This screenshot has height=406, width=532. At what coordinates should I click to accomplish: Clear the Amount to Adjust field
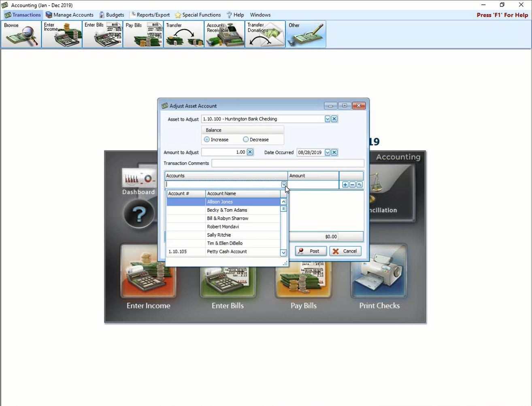(x=250, y=152)
